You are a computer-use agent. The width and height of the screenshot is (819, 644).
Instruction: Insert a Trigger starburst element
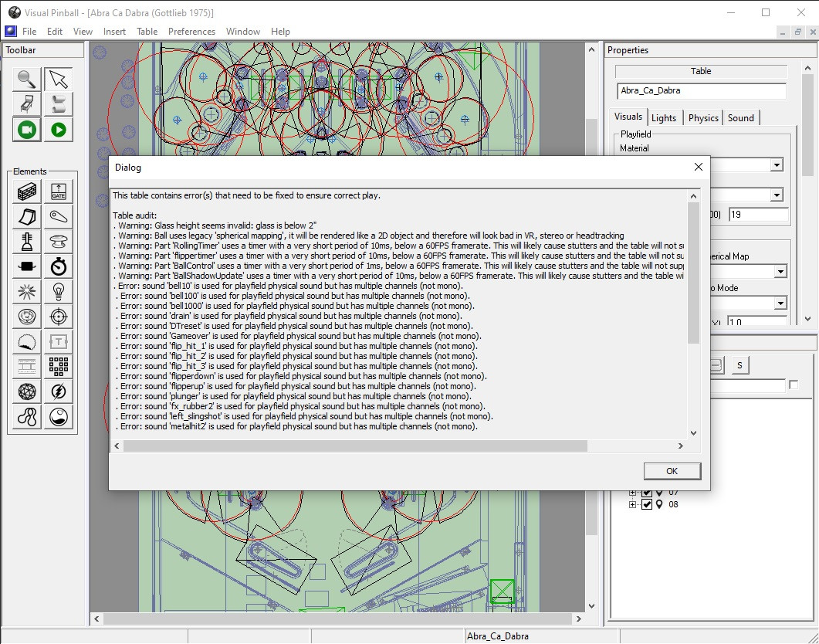click(x=27, y=292)
